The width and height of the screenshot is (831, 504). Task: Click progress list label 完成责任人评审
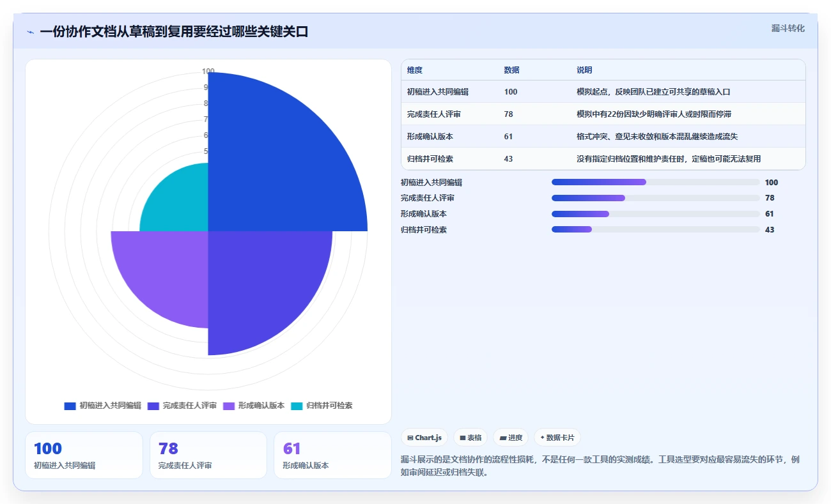(428, 198)
